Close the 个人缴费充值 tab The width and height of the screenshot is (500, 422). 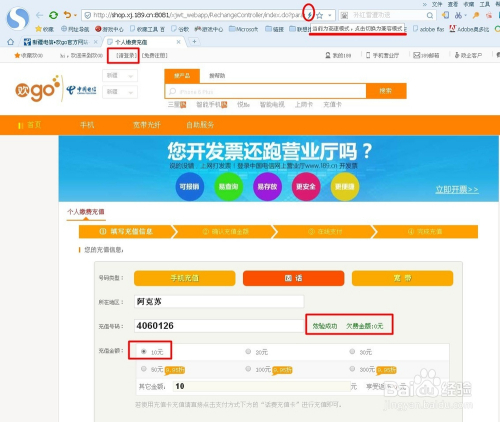click(x=179, y=42)
